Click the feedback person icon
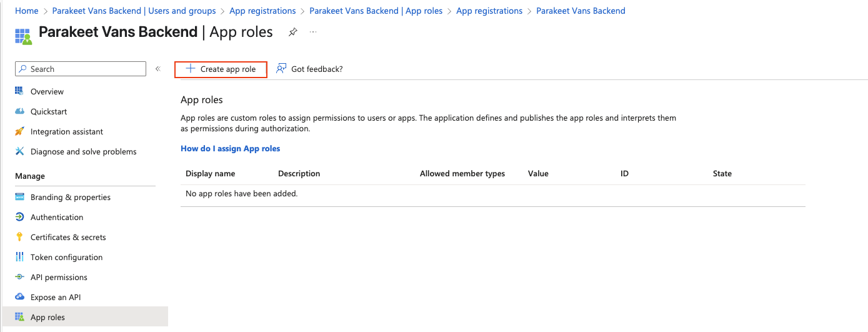 coord(281,69)
